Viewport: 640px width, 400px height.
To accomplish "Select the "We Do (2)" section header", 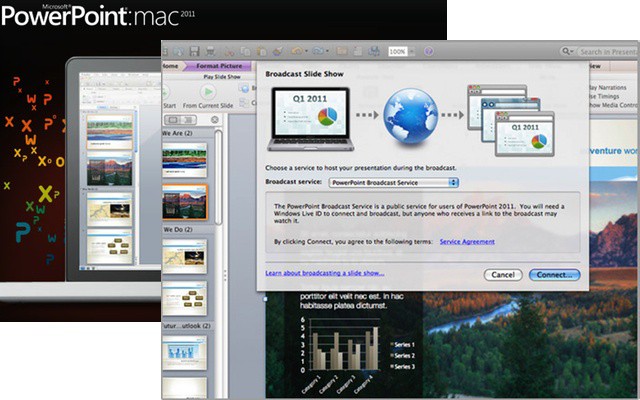I will coord(178,230).
